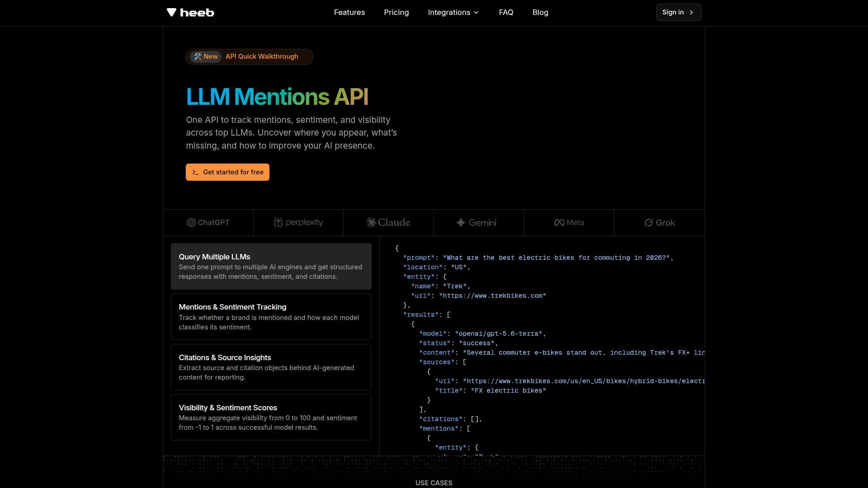This screenshot has width=868, height=488.
Task: Click the "model": "openai/gpt-5.6-terra" line
Action: (x=482, y=333)
